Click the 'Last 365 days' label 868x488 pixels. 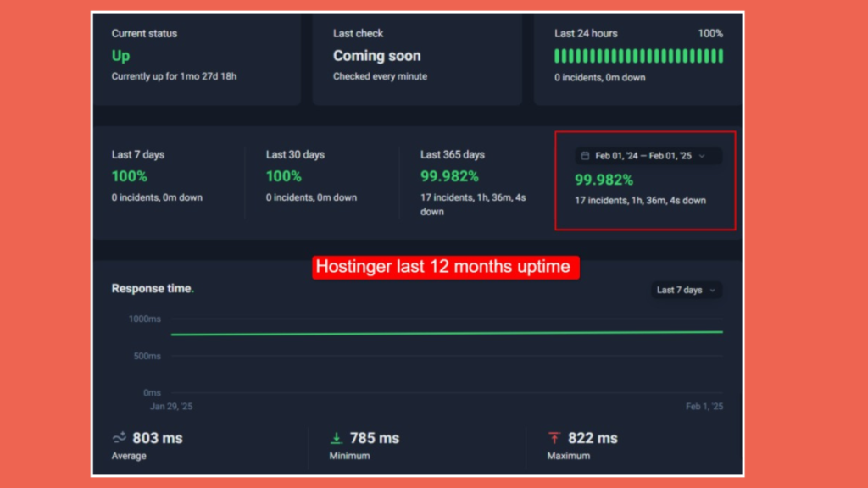[453, 154]
